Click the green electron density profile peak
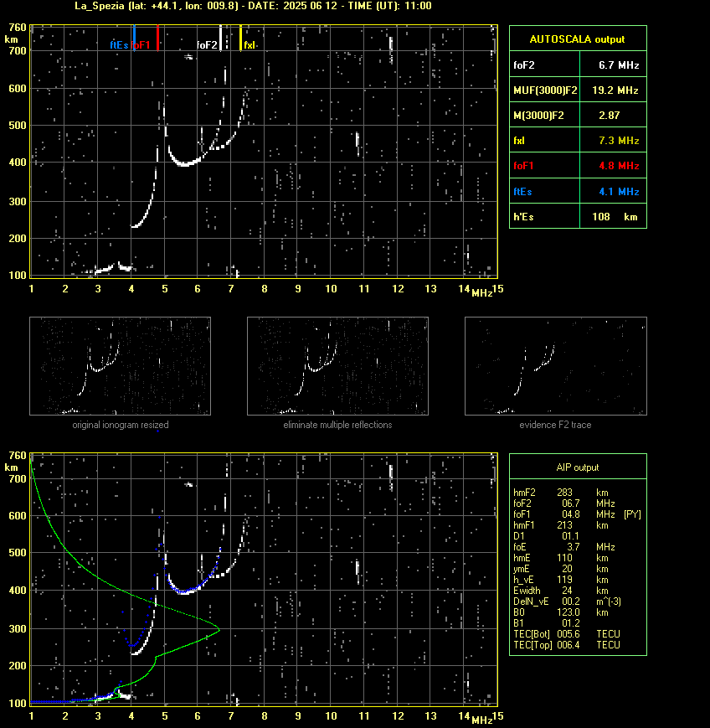Screen dimensions: 710x728 point(219,630)
